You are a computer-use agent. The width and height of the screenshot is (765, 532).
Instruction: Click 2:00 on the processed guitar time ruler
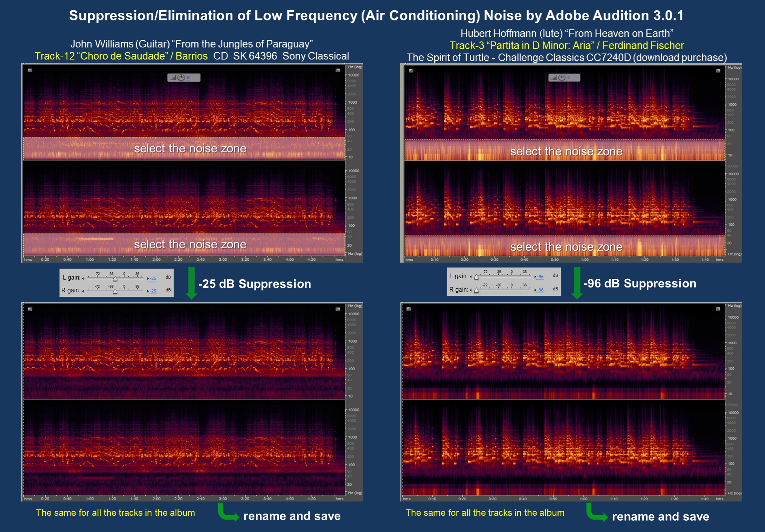156,498
